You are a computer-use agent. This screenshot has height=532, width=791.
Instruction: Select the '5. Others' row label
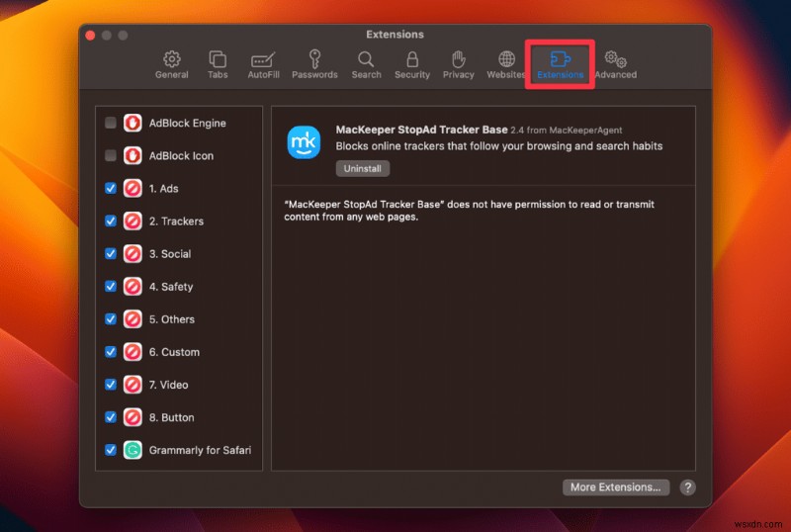(x=171, y=319)
